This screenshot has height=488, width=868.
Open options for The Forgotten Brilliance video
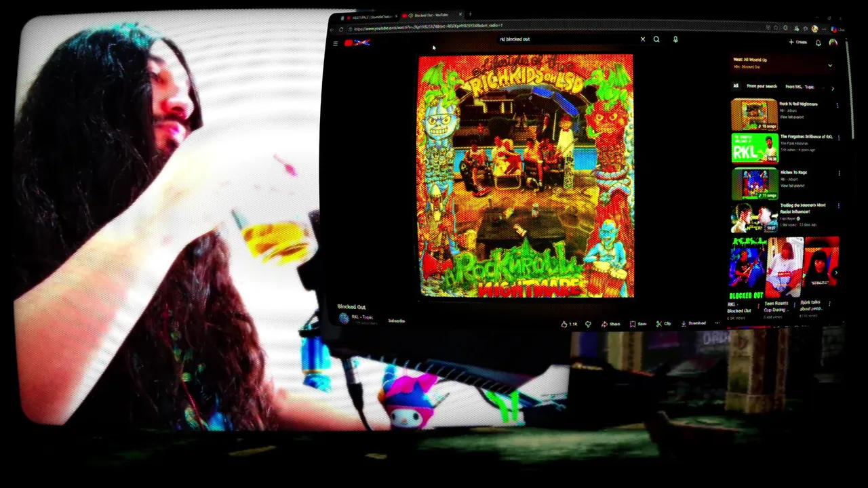839,138
